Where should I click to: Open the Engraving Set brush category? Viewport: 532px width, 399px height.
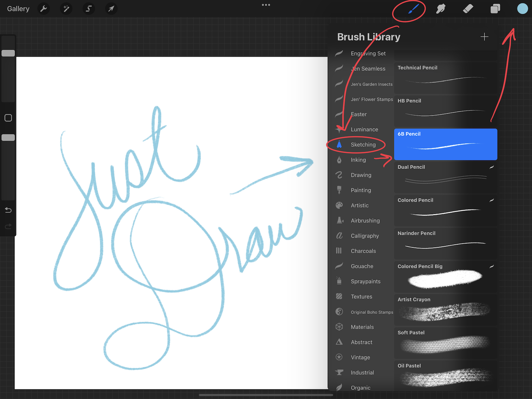click(x=361, y=54)
